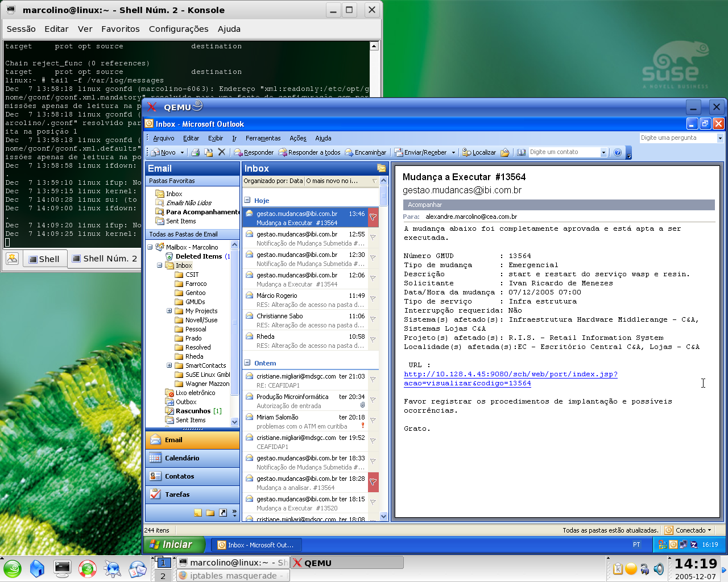This screenshot has width=728, height=582.
Task: Open the Novo button dropdown arrow
Action: pyautogui.click(x=182, y=152)
